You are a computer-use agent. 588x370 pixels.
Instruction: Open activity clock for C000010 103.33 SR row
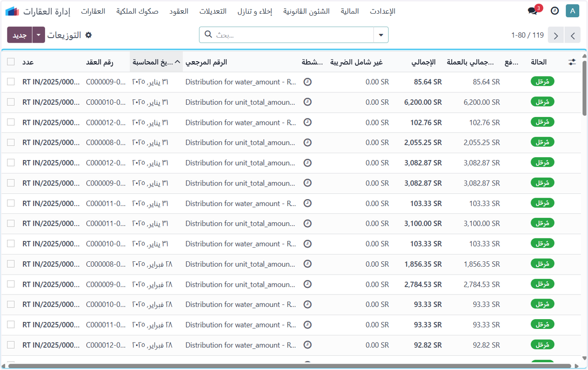308,244
